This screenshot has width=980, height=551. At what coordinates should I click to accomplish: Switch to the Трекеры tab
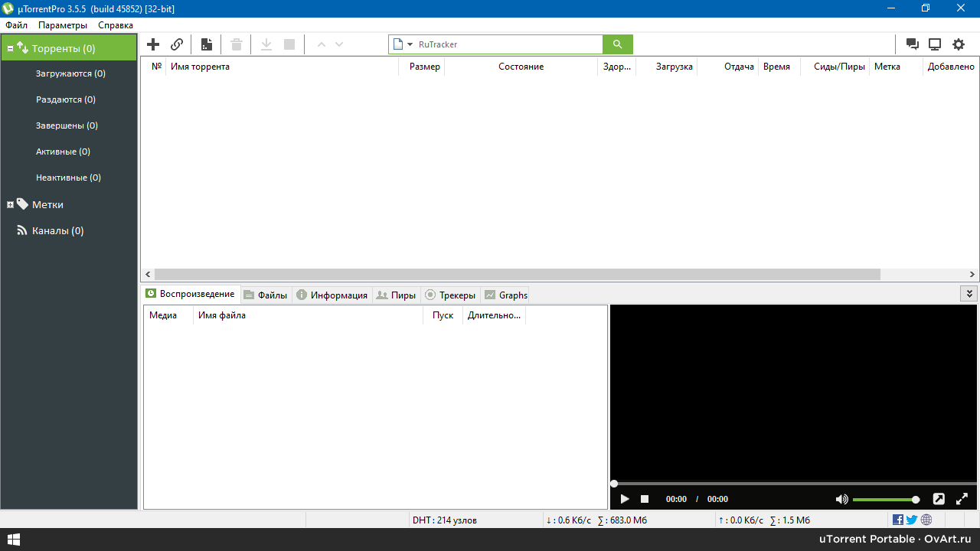450,295
